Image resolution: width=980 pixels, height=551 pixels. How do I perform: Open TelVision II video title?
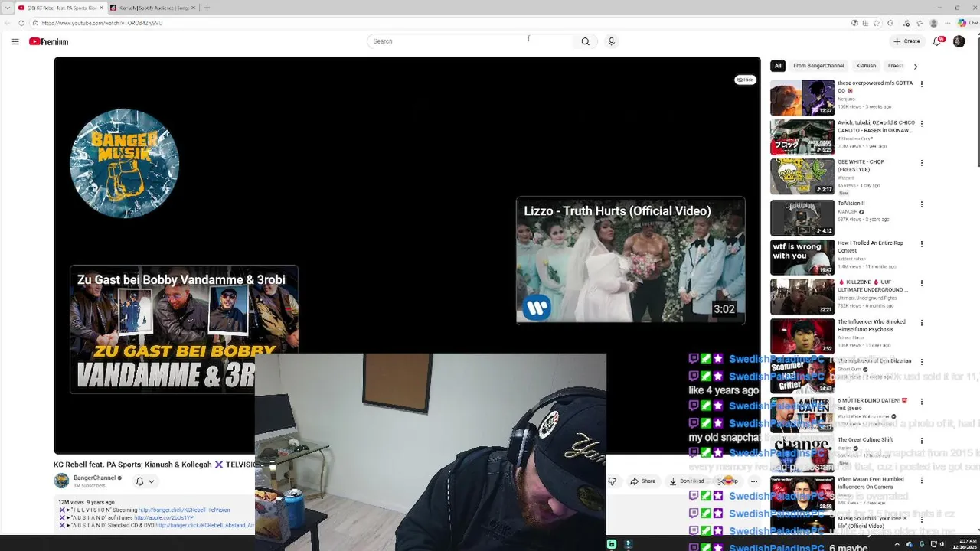(x=851, y=204)
